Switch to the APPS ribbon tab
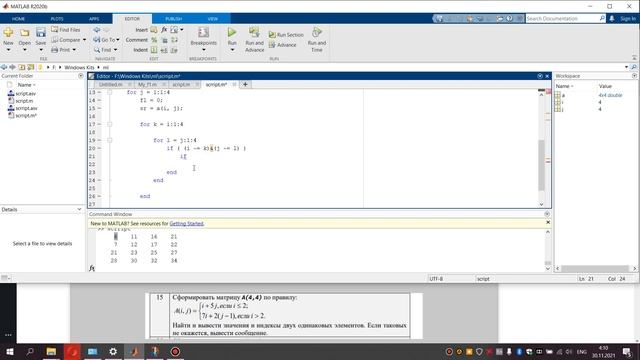Screen dimensions: 640x360 pos(94,19)
